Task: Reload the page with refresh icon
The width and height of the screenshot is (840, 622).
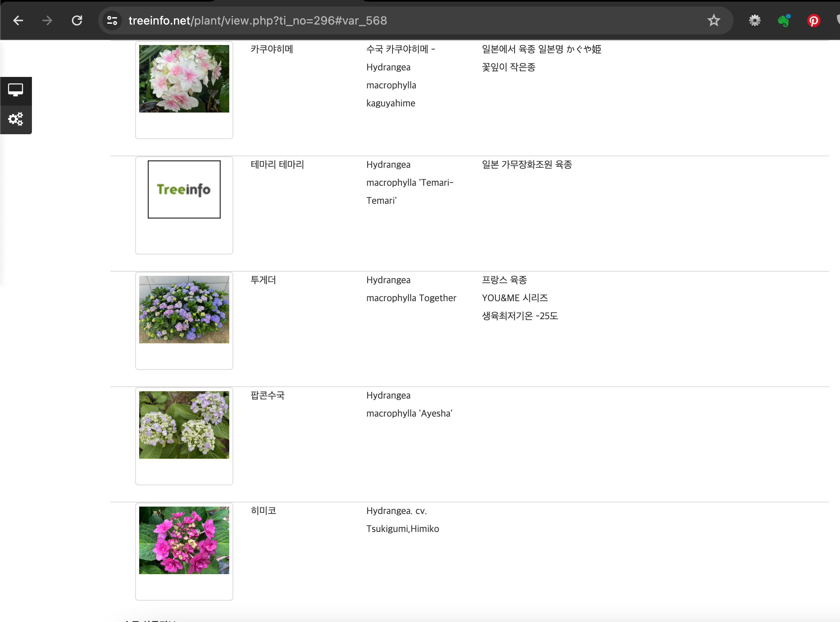Action: (77, 20)
